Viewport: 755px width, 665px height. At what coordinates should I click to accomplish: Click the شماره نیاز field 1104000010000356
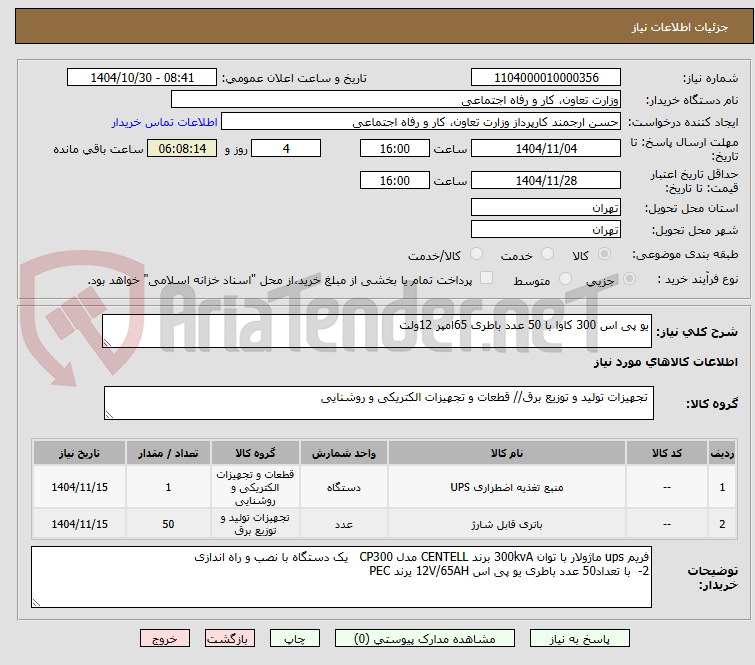coord(546,78)
